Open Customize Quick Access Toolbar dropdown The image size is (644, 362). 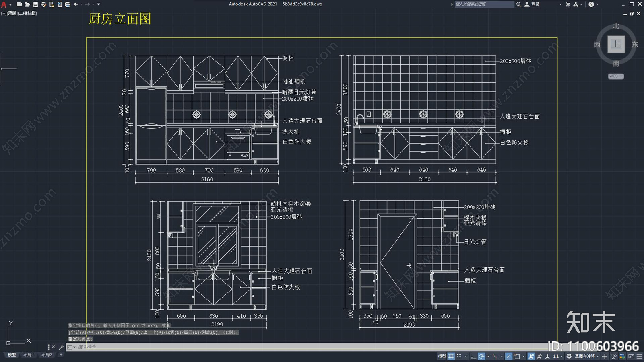coord(99,4)
